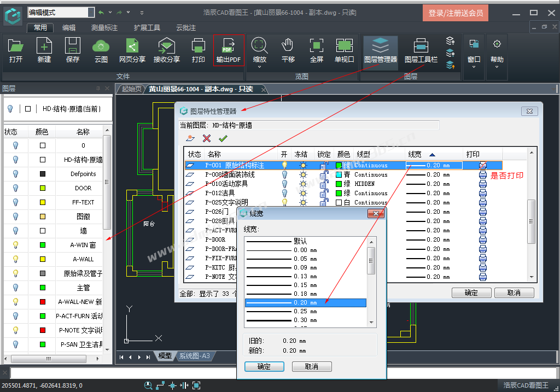
Task: Open the 起始页 document tab
Action: pos(131,89)
